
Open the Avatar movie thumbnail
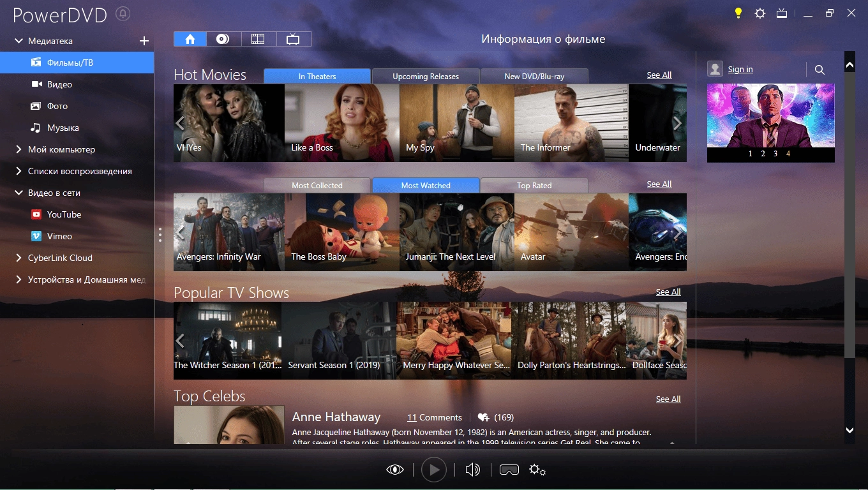point(572,232)
